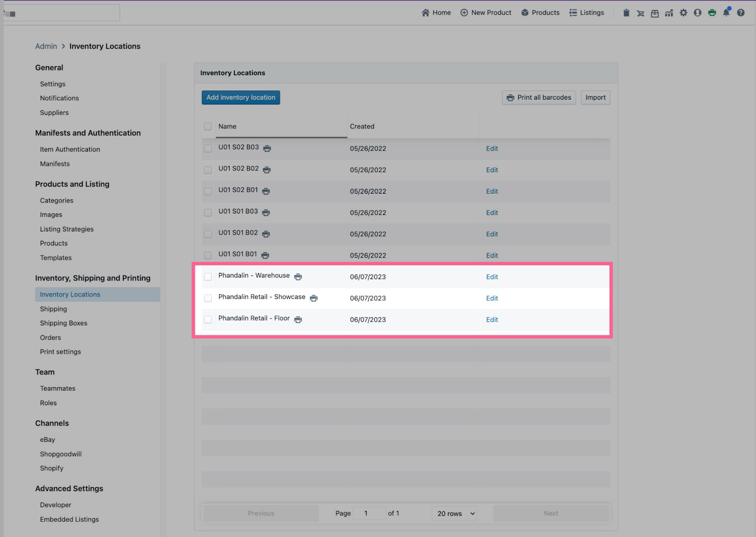Print barcode for Phandalin - Warehouse
Viewport: 756px width, 537px height.
click(x=298, y=277)
